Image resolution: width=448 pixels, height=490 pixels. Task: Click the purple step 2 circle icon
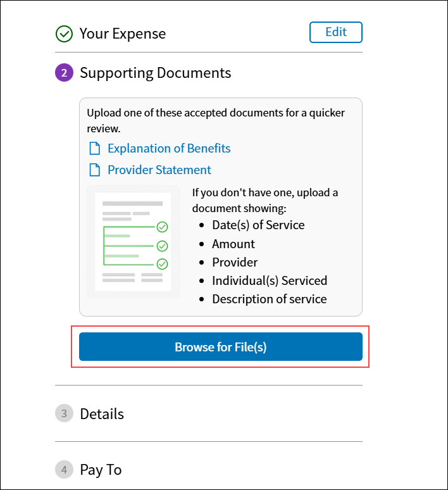click(x=64, y=73)
